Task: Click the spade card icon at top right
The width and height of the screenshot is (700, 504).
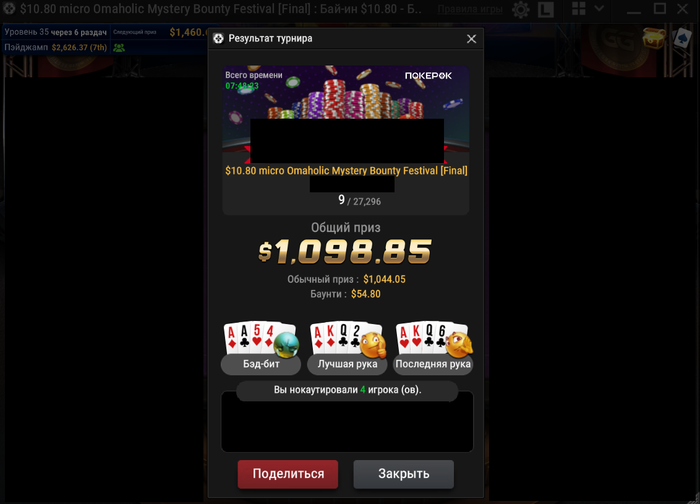Action: point(682,38)
